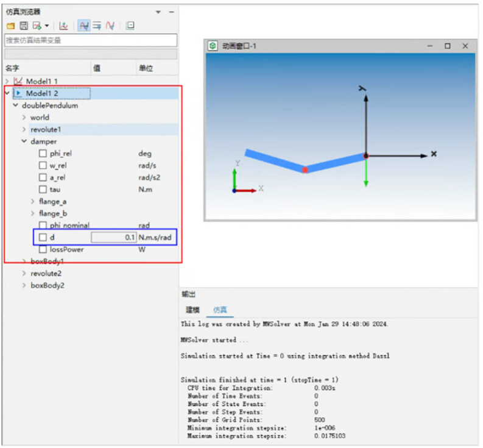
Task: Expand the world tree node
Action: (24, 118)
